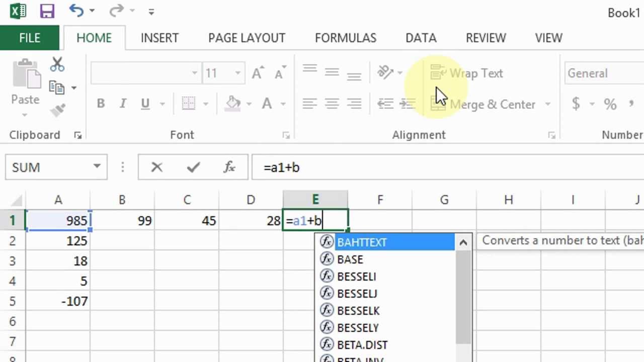Screen dimensions: 644x362
Task: Switch to the INSERT tab
Action: (159, 38)
